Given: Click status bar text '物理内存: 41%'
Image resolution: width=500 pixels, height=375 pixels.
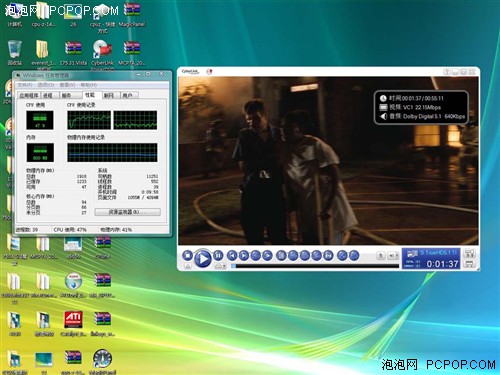Looking at the screenshot, I should tap(116, 230).
